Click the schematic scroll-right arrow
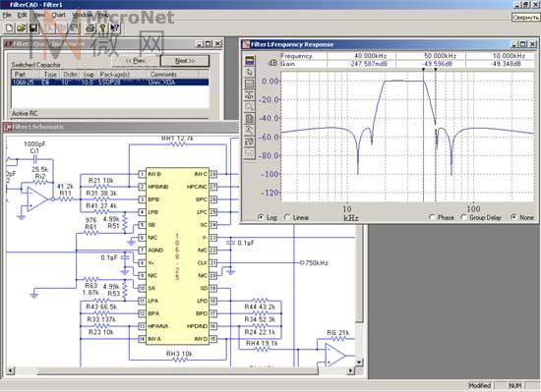This screenshot has width=541, height=392. point(351,371)
